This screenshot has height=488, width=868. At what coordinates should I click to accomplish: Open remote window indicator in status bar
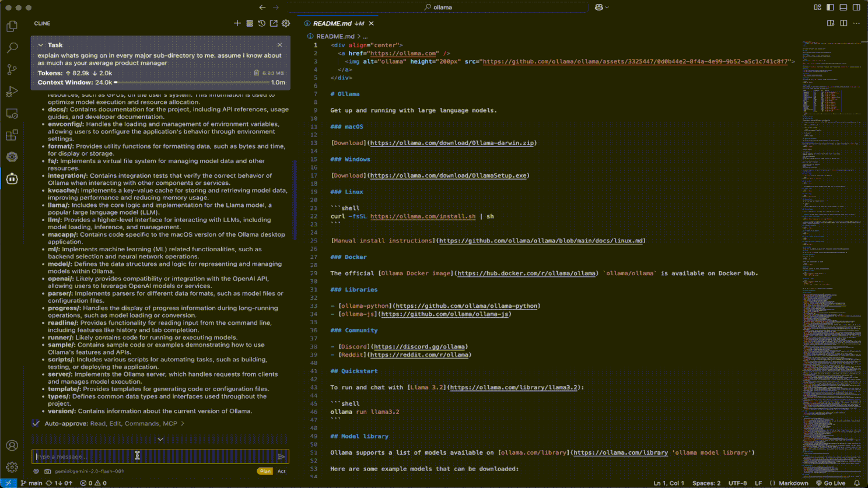[8, 483]
